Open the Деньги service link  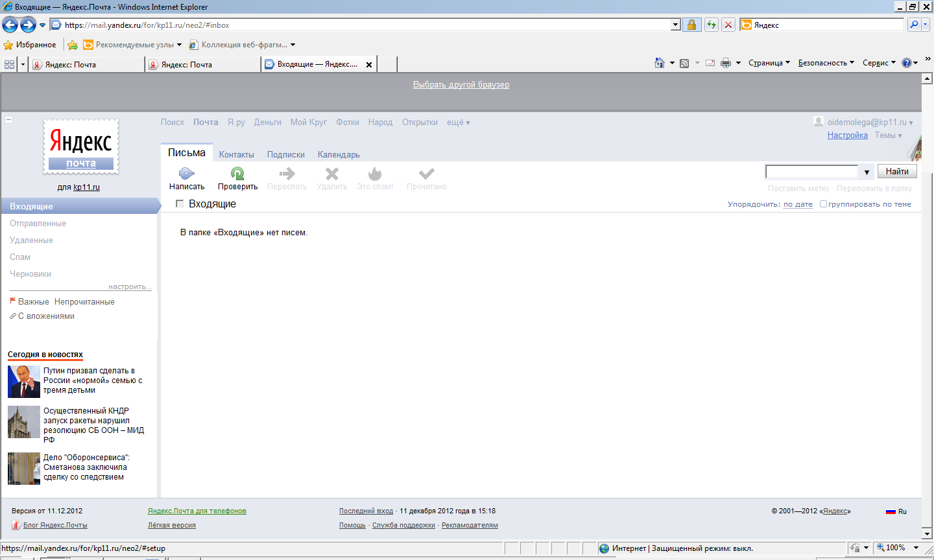pyautogui.click(x=267, y=122)
